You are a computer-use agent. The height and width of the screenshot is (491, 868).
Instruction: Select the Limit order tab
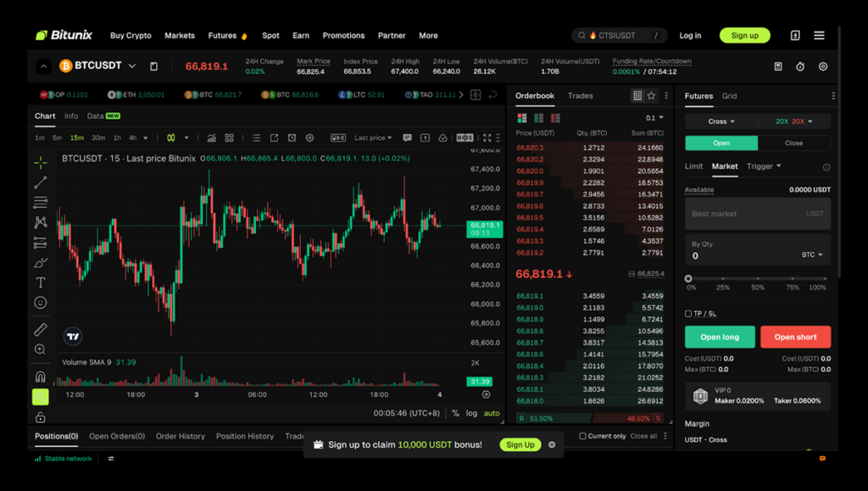[693, 166]
